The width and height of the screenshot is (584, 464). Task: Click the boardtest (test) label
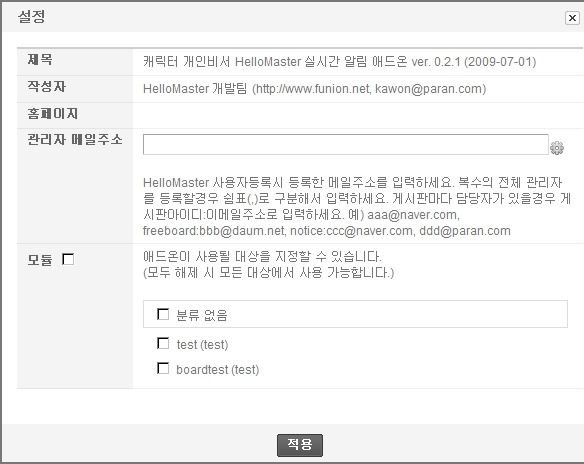point(218,370)
